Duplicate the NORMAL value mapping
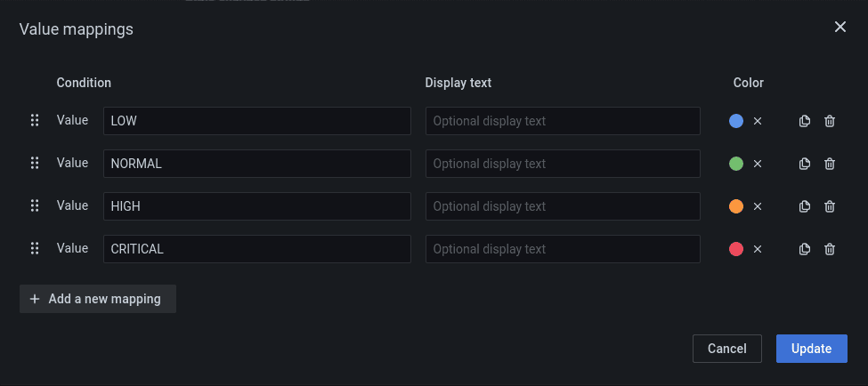This screenshot has height=386, width=868. [805, 164]
